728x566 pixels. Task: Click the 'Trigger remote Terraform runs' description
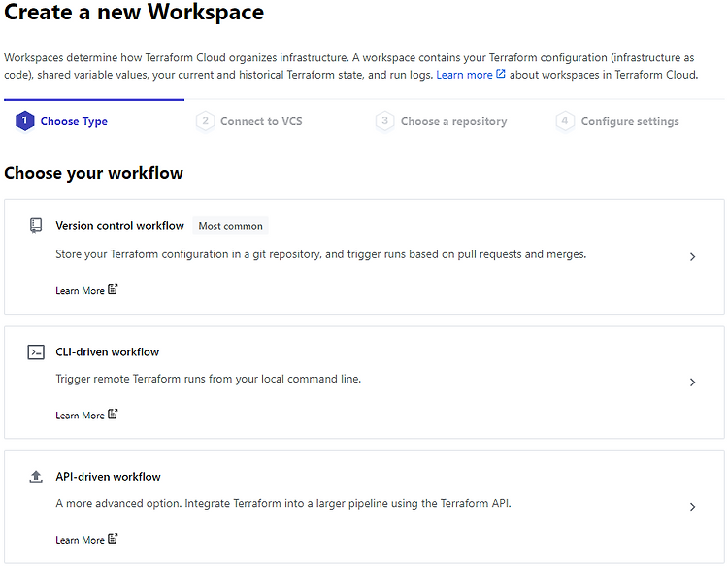point(208,379)
